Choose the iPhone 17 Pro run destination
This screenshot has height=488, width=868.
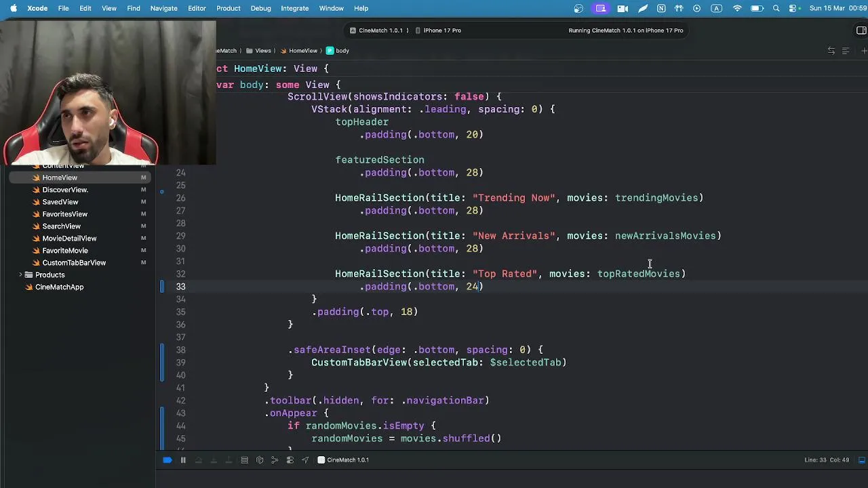tap(438, 30)
